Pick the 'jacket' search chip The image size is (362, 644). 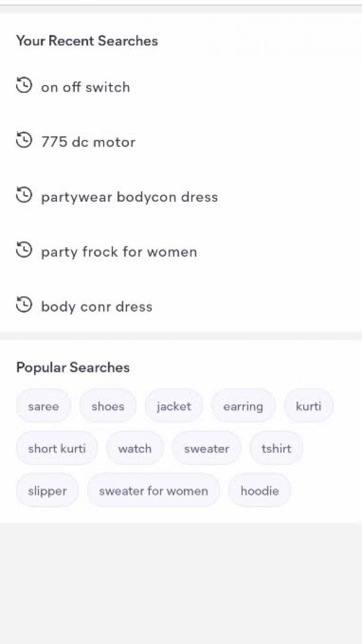tap(174, 406)
